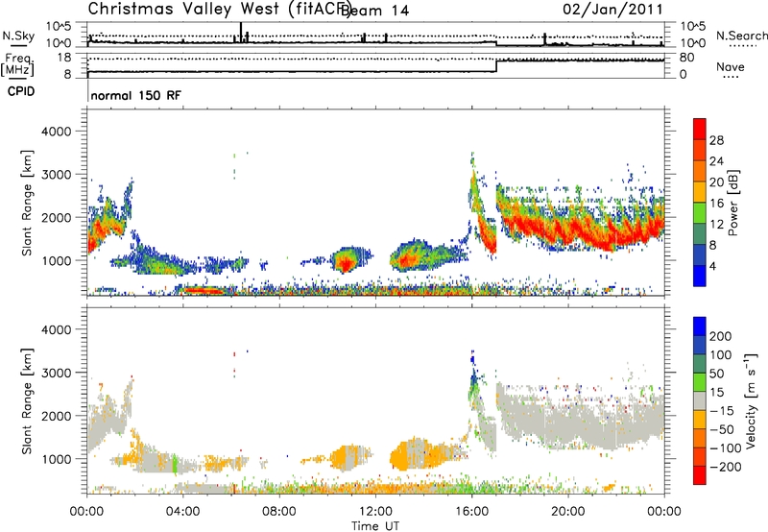Screen dimensions: 768x532
Task: Click the '08:00' time tick label
Action: [x=279, y=512]
